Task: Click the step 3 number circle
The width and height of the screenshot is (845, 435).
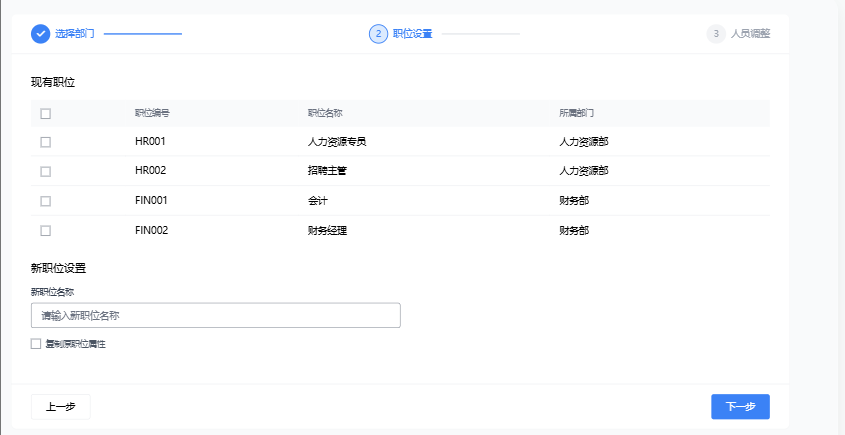Action: 716,33
